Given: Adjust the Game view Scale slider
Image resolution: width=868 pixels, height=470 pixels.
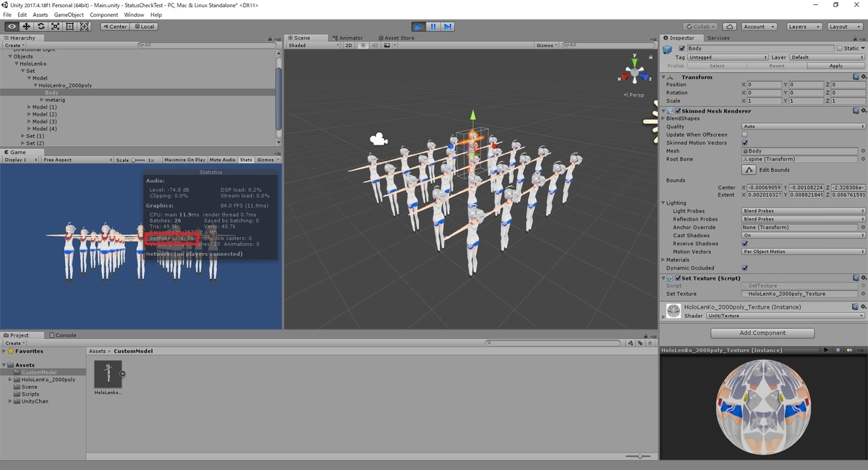Looking at the screenshot, I should 139,160.
